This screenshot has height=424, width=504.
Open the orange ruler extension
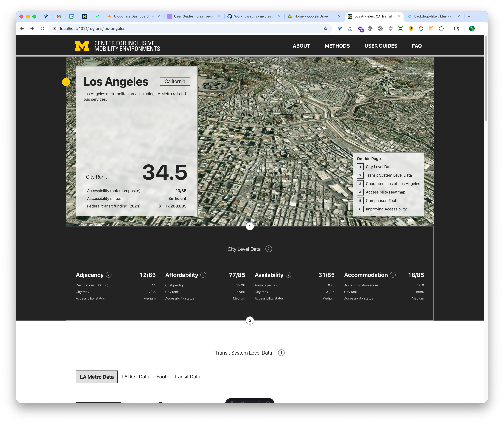pyautogui.click(x=431, y=29)
